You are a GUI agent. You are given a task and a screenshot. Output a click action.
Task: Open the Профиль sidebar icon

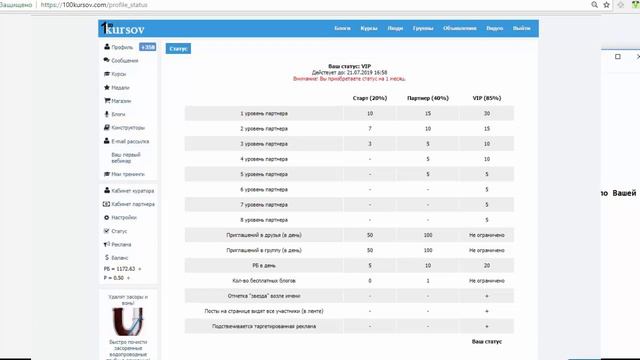pyautogui.click(x=107, y=47)
